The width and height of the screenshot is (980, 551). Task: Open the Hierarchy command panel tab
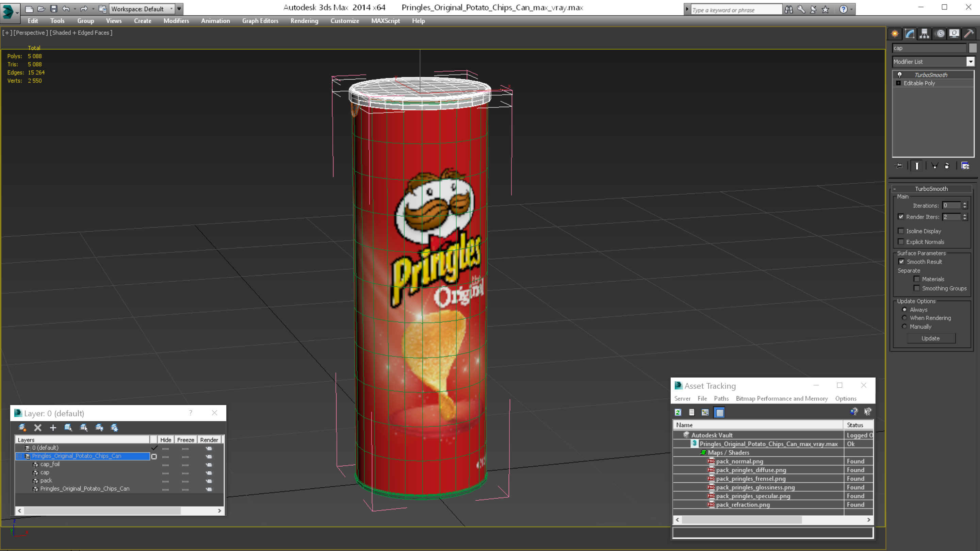(925, 34)
